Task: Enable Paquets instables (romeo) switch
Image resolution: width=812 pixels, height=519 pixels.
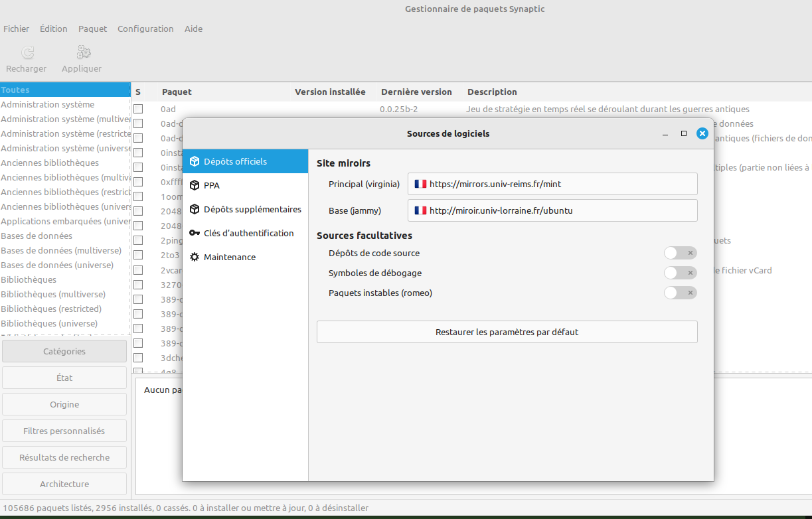Action: pos(680,293)
